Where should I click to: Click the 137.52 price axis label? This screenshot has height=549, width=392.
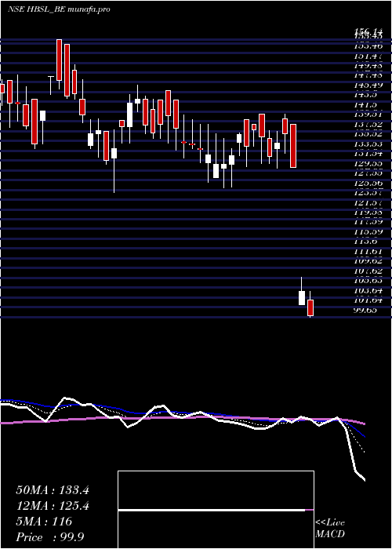click(368, 124)
